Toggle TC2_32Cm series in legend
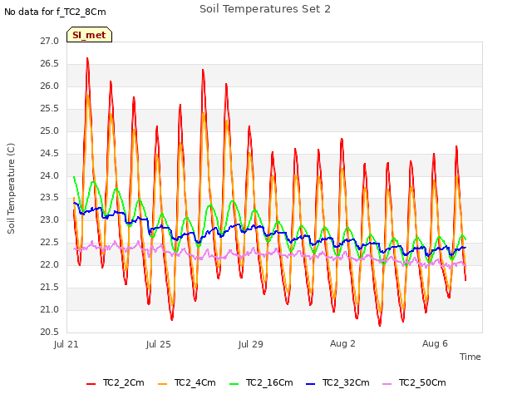 click(337, 382)
